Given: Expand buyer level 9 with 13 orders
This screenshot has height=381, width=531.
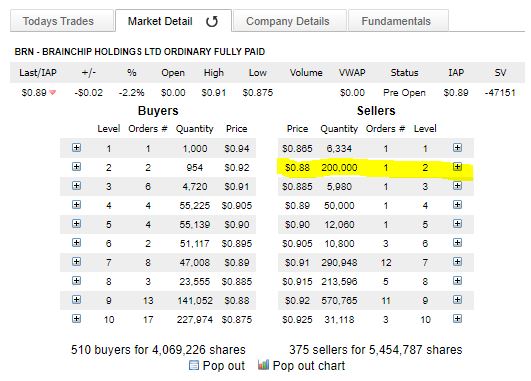Looking at the screenshot, I should click(77, 300).
